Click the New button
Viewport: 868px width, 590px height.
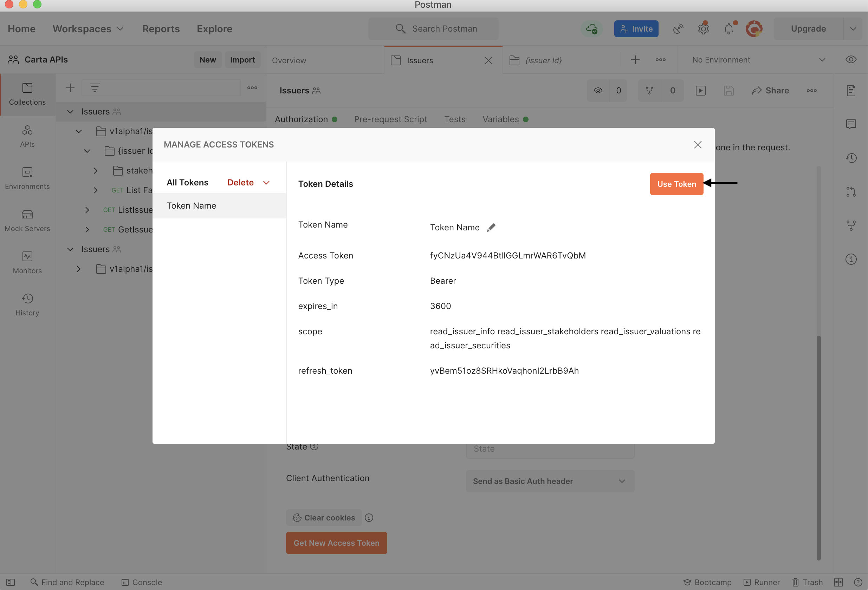(x=208, y=60)
